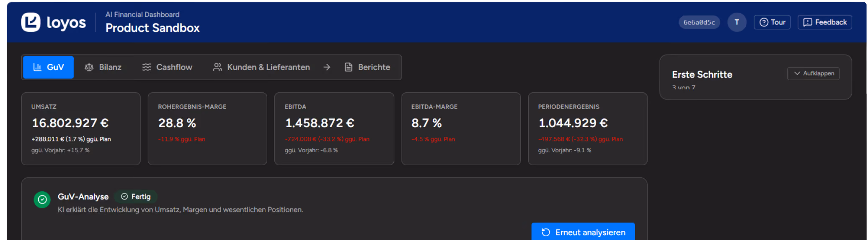Click the speech bubble icon in the Feedback button
The image size is (868, 240).
tap(808, 22)
